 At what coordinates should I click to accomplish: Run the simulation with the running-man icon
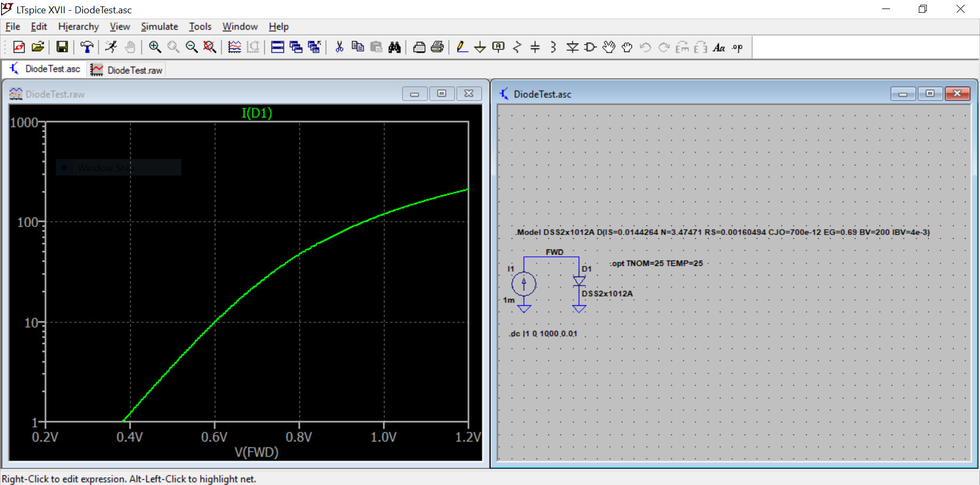(111, 47)
